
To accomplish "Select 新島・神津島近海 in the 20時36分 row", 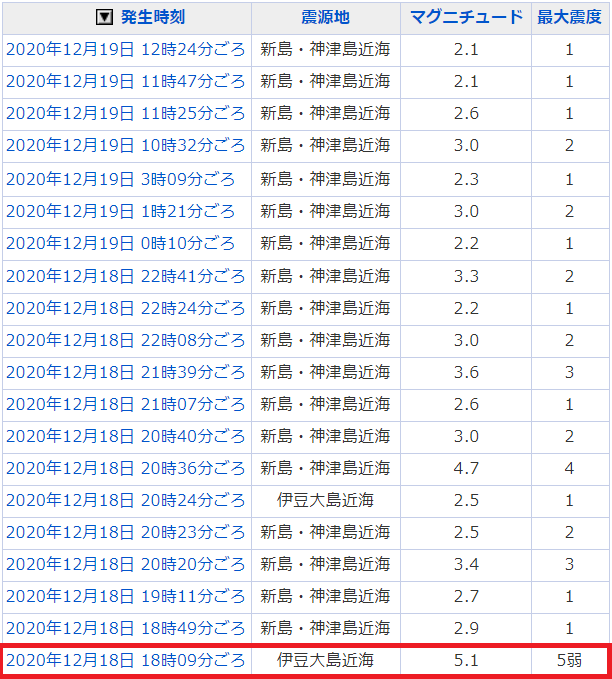I will [325, 468].
